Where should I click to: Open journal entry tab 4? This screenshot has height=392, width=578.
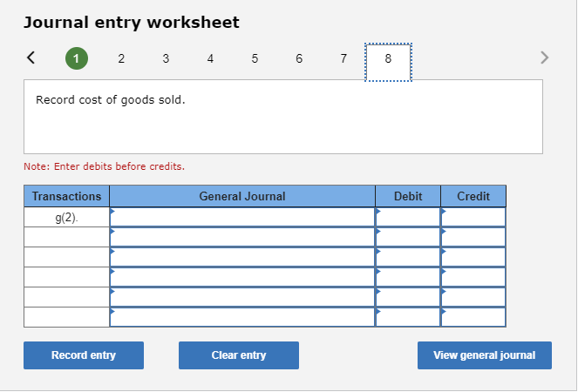click(x=210, y=58)
